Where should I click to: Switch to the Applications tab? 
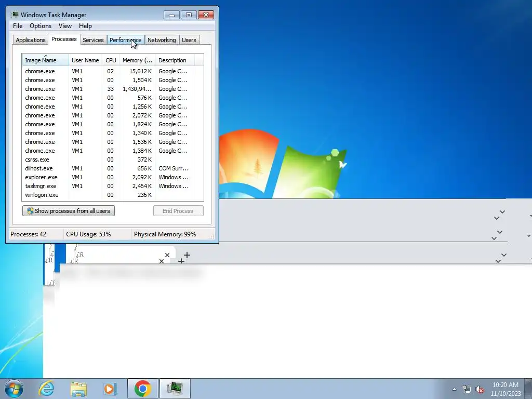tap(31, 40)
